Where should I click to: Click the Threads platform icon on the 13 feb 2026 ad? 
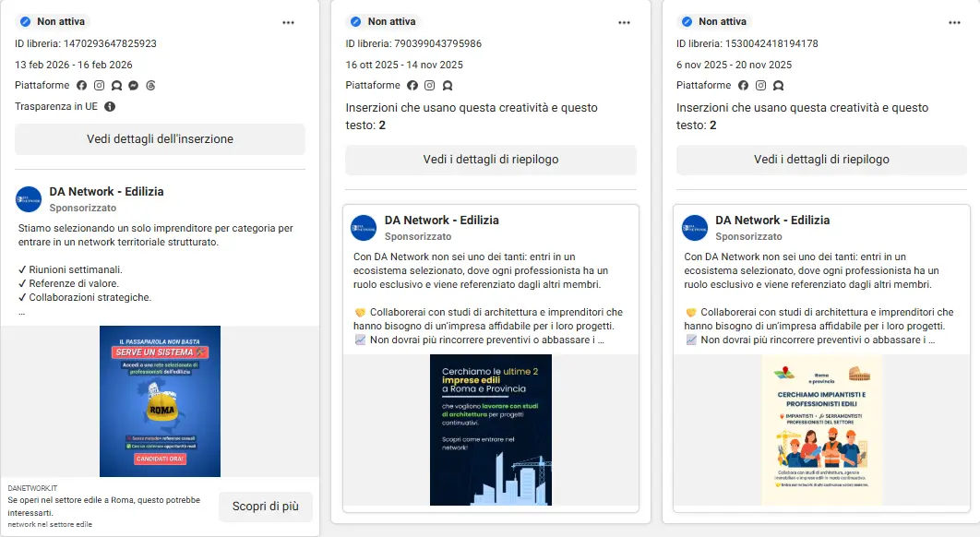coord(150,86)
